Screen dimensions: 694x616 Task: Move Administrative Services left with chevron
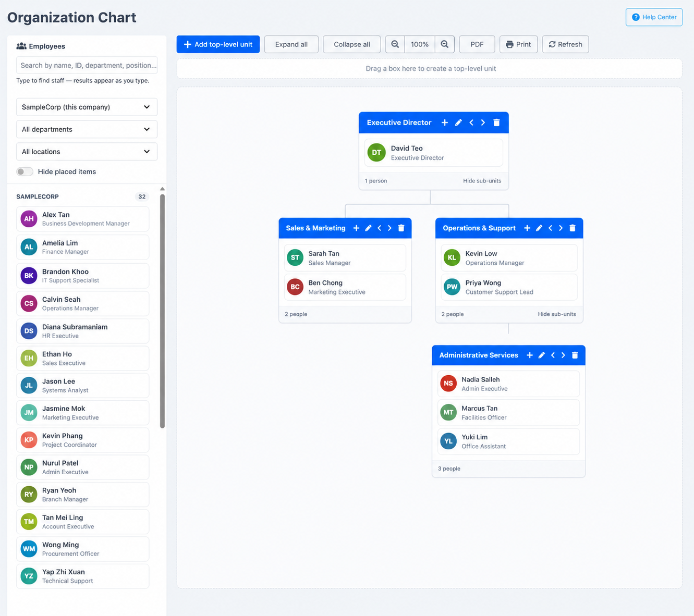[553, 355]
